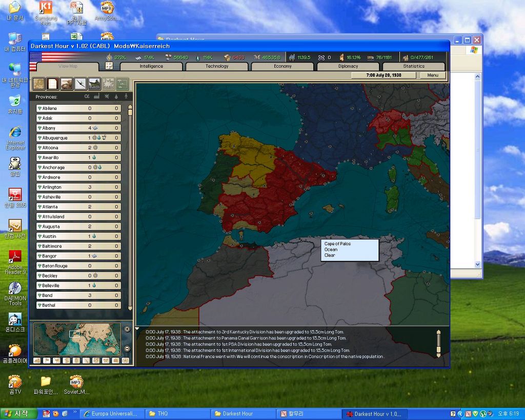Viewport: 525px width, 420px height.
Task: Sort provinces by manpower figure icon column
Action: tap(126, 96)
